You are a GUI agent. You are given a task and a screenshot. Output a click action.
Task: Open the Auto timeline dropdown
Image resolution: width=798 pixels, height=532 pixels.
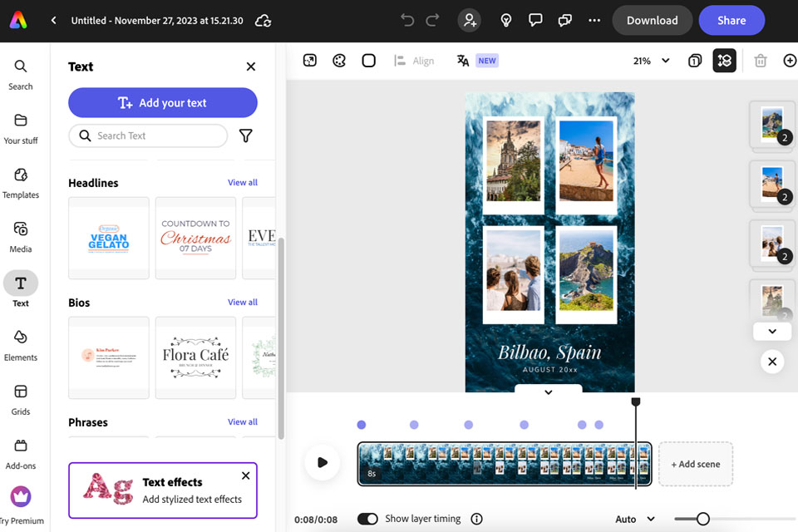point(634,519)
